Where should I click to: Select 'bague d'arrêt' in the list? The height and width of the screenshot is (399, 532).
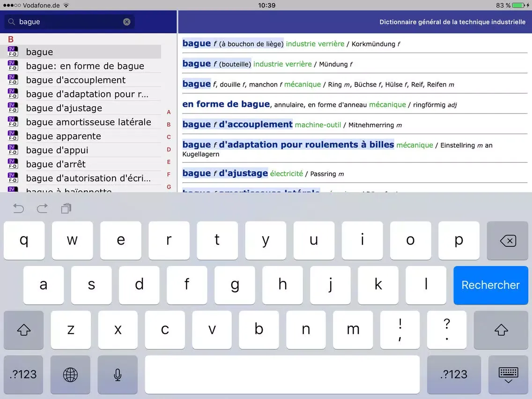(81, 164)
